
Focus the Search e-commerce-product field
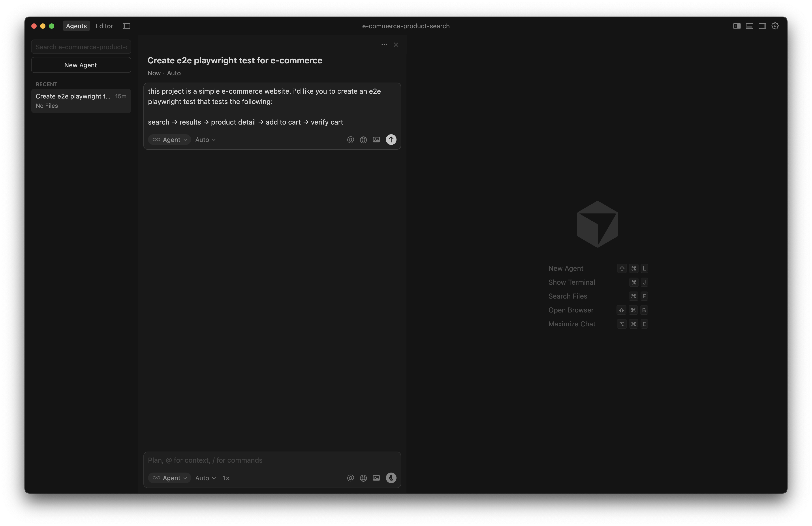(81, 47)
